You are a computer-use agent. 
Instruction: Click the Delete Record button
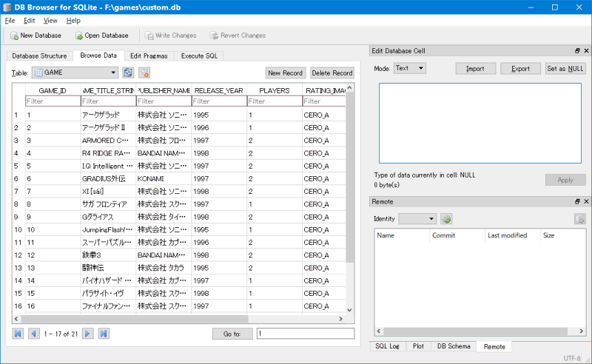pyautogui.click(x=332, y=73)
